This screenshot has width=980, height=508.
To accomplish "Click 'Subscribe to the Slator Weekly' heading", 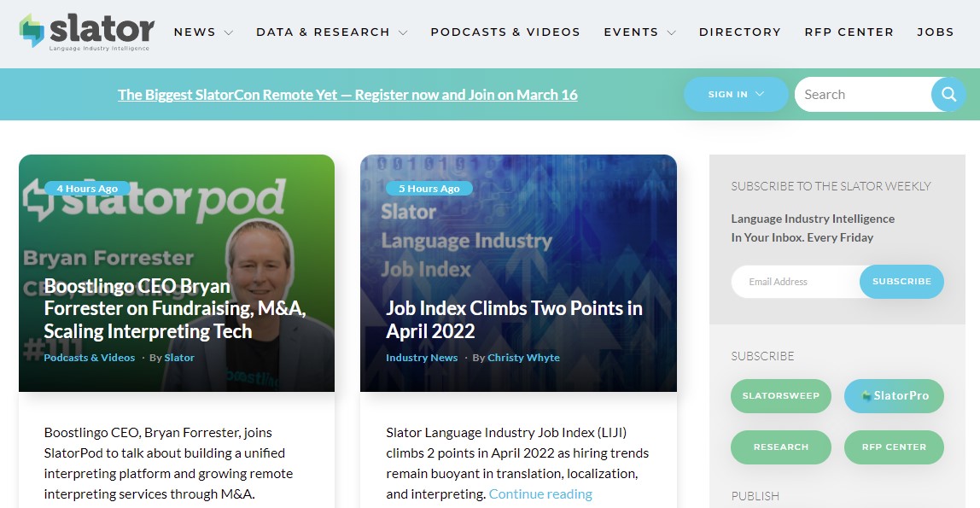I will [831, 186].
